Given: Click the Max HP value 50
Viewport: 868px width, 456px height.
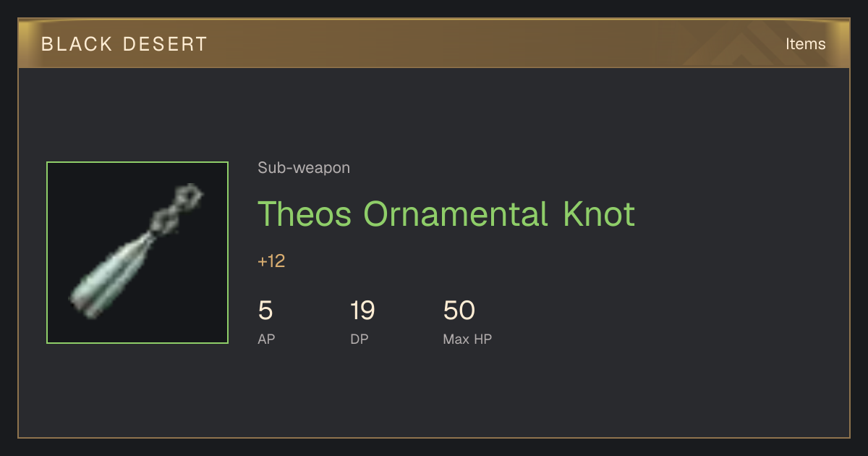Looking at the screenshot, I should point(459,311).
